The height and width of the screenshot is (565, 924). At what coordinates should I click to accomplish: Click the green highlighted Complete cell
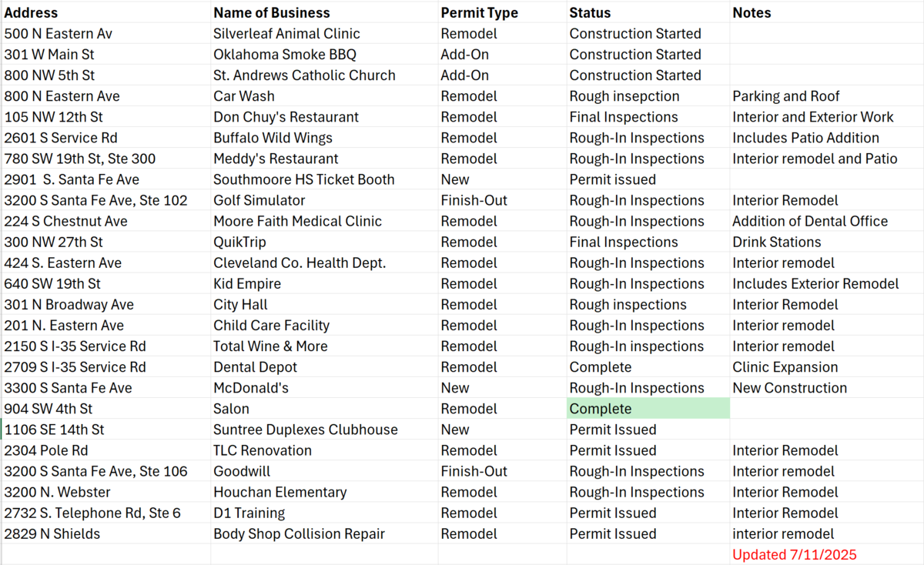(648, 409)
